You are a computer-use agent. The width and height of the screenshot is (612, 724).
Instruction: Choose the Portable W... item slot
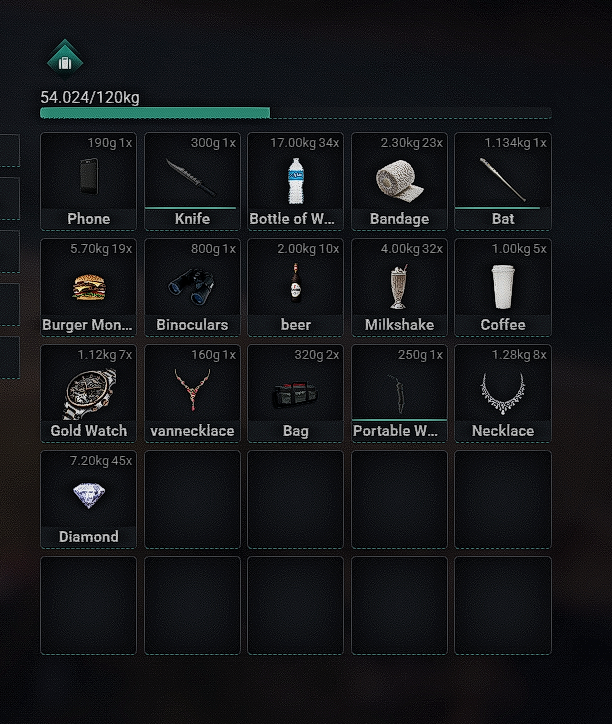(400, 393)
